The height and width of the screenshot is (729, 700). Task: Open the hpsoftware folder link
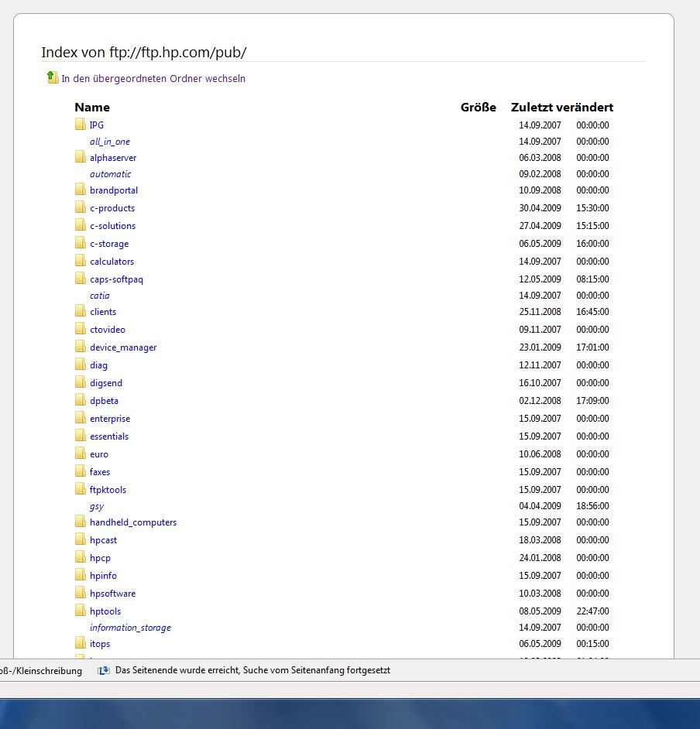[112, 594]
